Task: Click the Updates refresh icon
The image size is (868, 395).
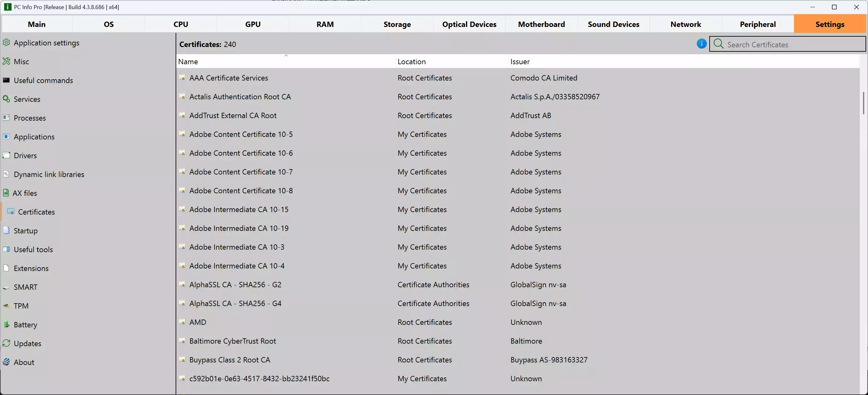Action: coord(6,343)
